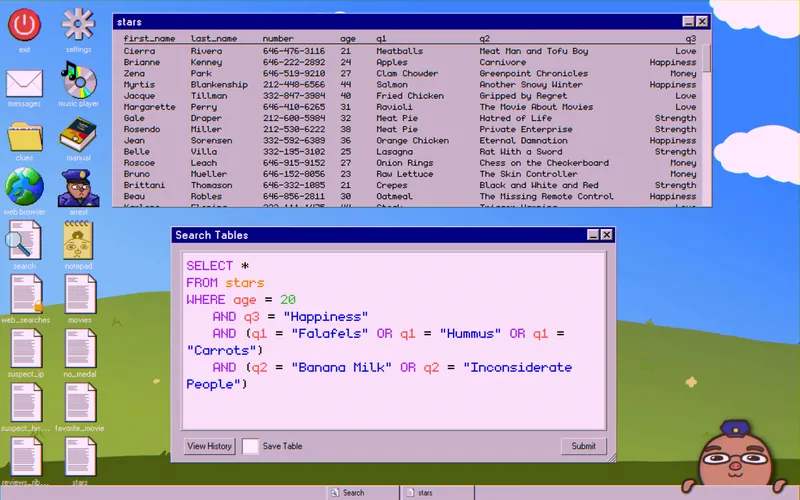Select the Kenney last name cell
The width and height of the screenshot is (800, 500).
point(206,62)
